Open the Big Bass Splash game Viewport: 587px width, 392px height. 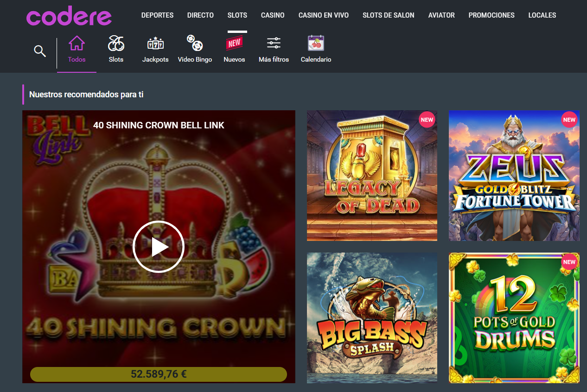pos(372,318)
